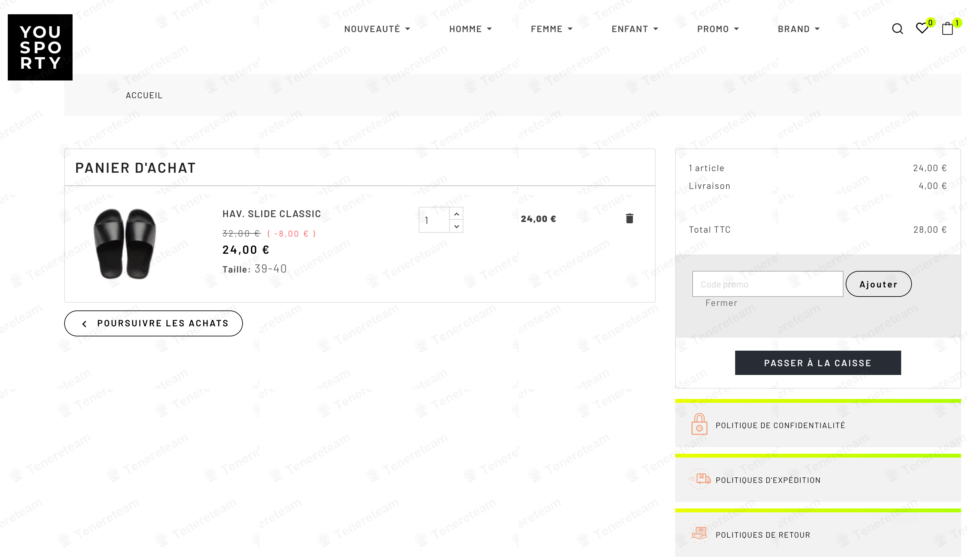Select the 1 article label

pyautogui.click(x=707, y=168)
